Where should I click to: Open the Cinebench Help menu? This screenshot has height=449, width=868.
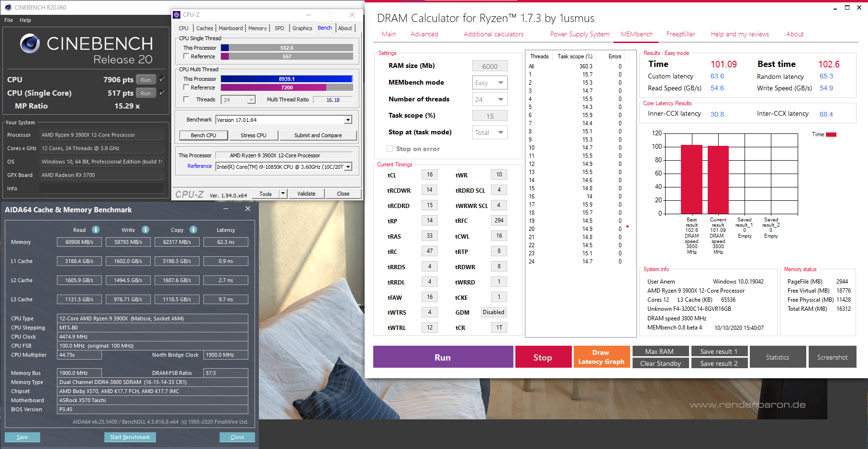[x=25, y=20]
